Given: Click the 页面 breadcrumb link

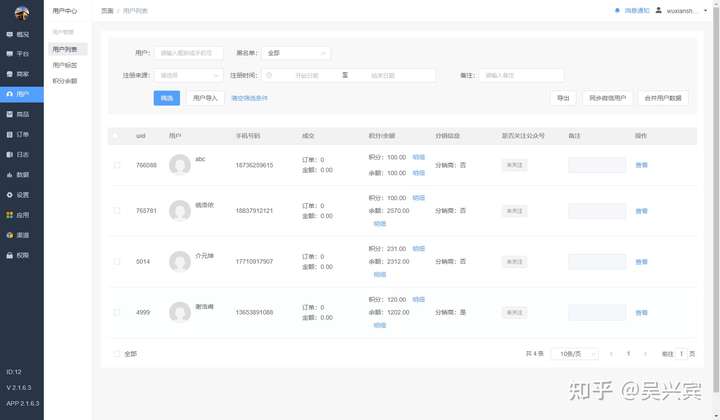Looking at the screenshot, I should [107, 11].
